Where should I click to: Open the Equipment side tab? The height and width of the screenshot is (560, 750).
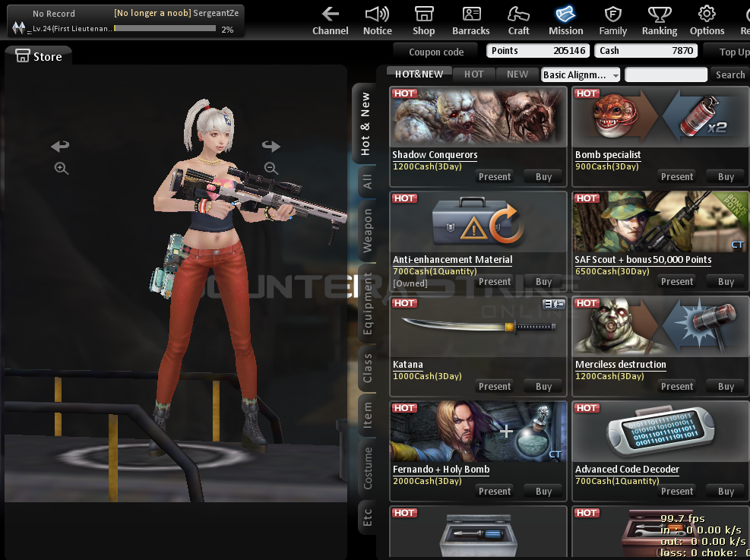click(367, 304)
